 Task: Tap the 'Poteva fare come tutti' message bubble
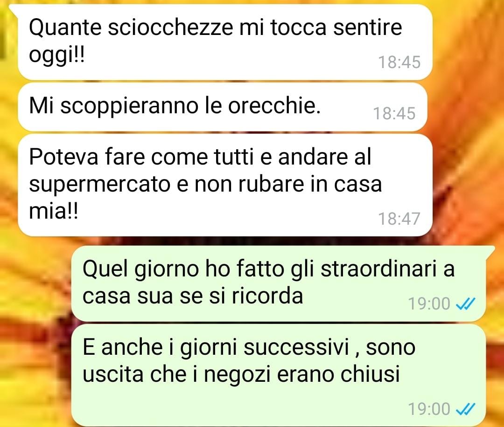(x=225, y=185)
